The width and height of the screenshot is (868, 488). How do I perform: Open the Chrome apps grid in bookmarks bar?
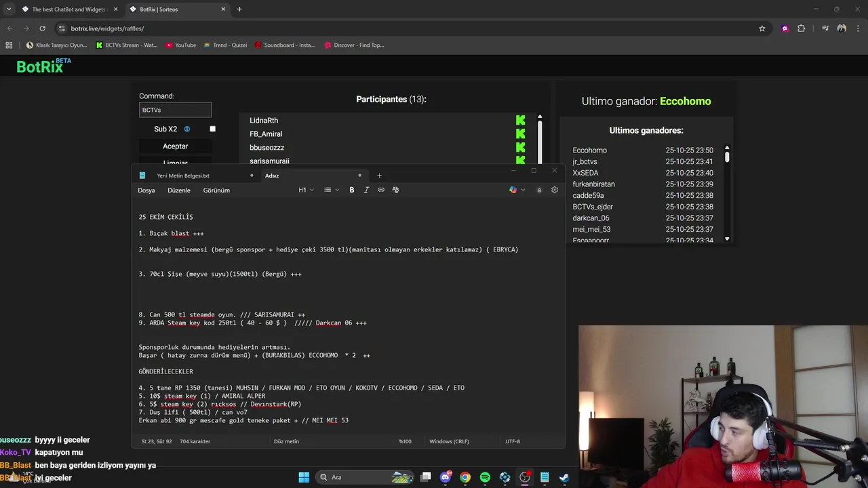[9, 45]
